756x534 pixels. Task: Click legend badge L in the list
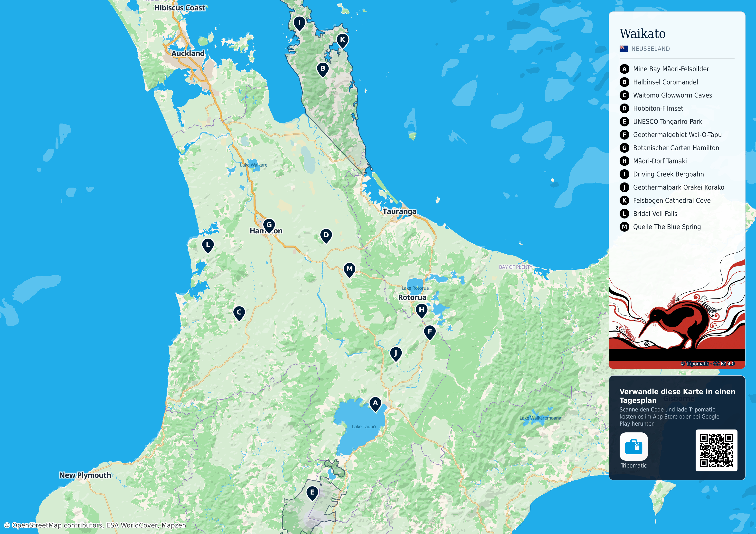(624, 213)
